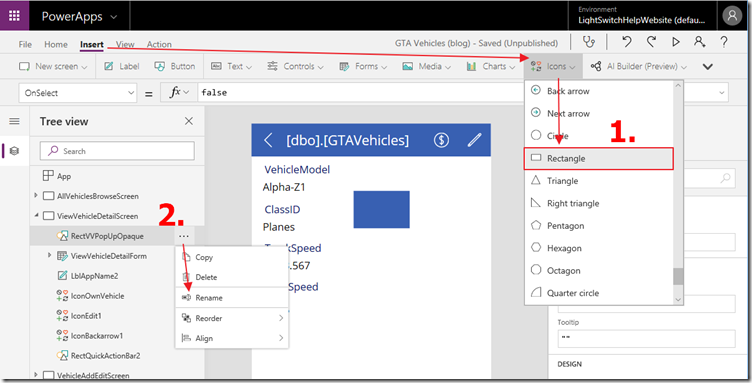Expand the ViewVehicleDetailForm node
Screen dimensions: 752x383
point(49,255)
